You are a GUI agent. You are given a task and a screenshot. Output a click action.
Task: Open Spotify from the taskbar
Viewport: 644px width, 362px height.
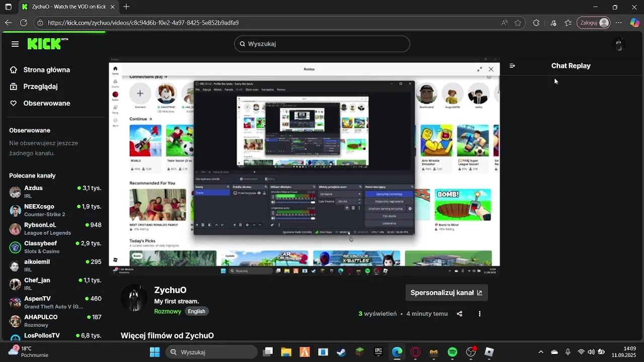coord(452,352)
